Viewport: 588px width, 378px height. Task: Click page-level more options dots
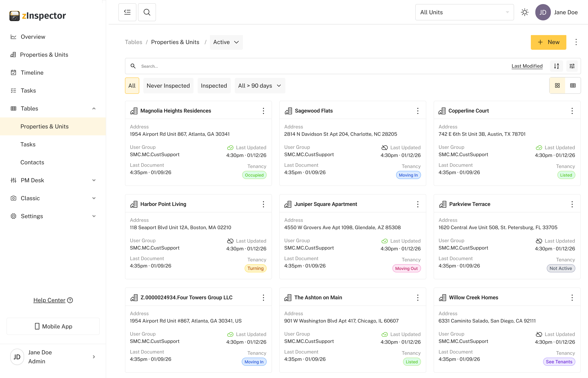pos(576,42)
